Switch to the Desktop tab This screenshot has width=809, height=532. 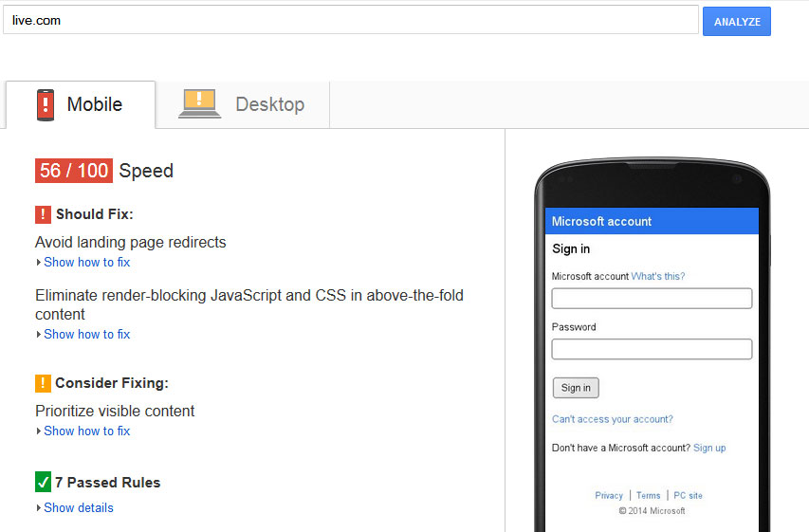[x=242, y=104]
